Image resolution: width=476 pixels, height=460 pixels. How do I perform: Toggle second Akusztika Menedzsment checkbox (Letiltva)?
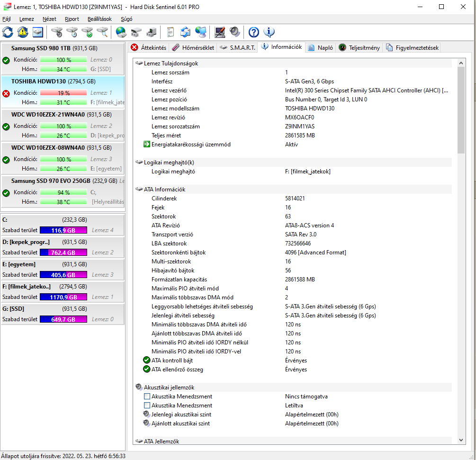[x=147, y=405]
